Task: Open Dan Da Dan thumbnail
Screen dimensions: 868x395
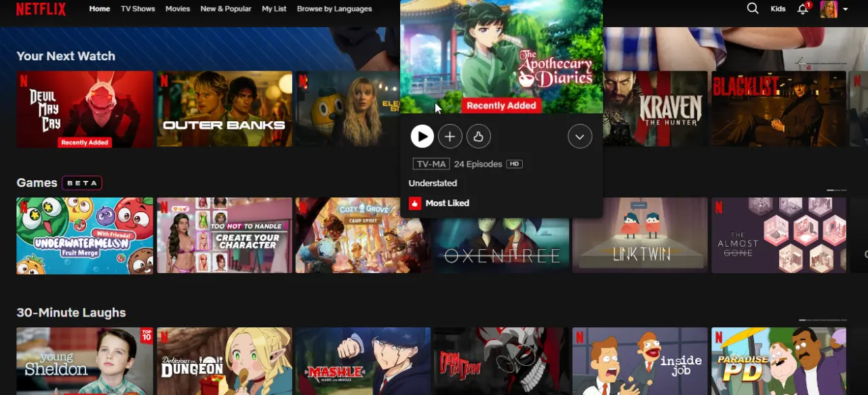Action: pyautogui.click(x=501, y=361)
